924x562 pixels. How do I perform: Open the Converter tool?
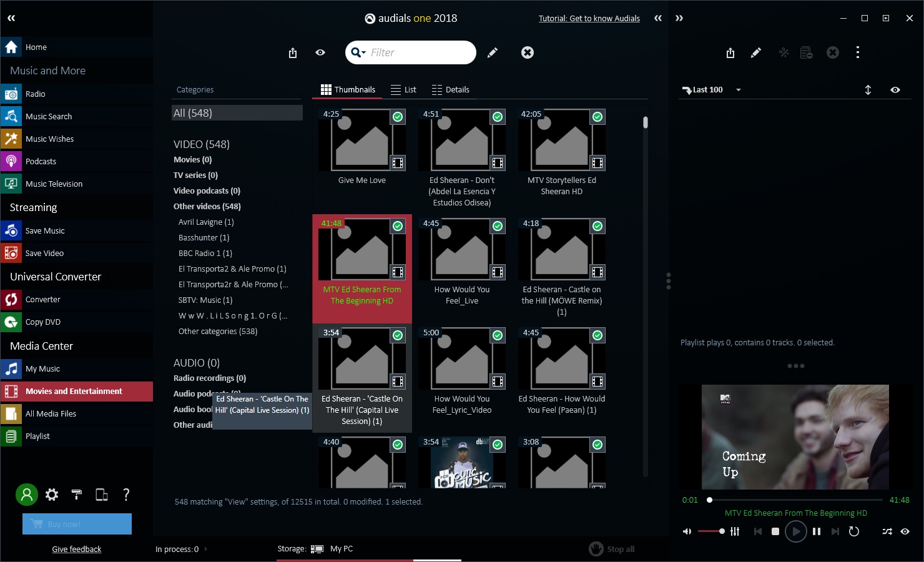point(76,299)
